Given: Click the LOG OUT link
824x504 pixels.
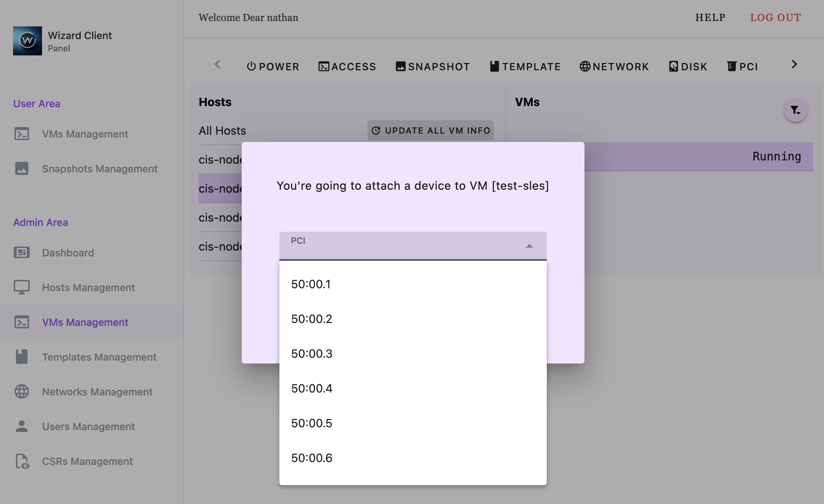Looking at the screenshot, I should [775, 17].
